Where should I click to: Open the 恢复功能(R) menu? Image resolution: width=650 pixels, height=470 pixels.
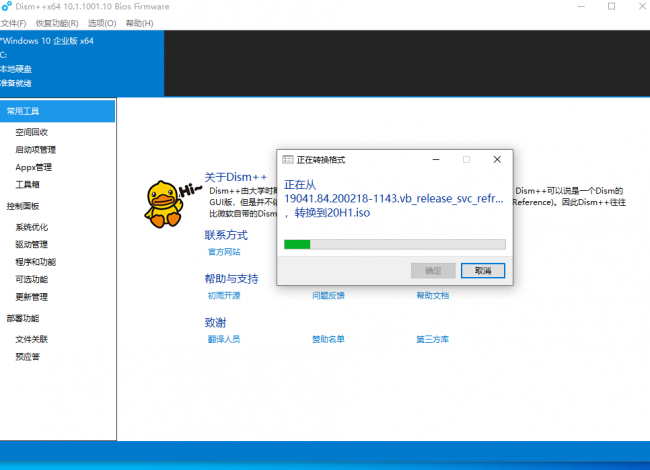[57, 23]
